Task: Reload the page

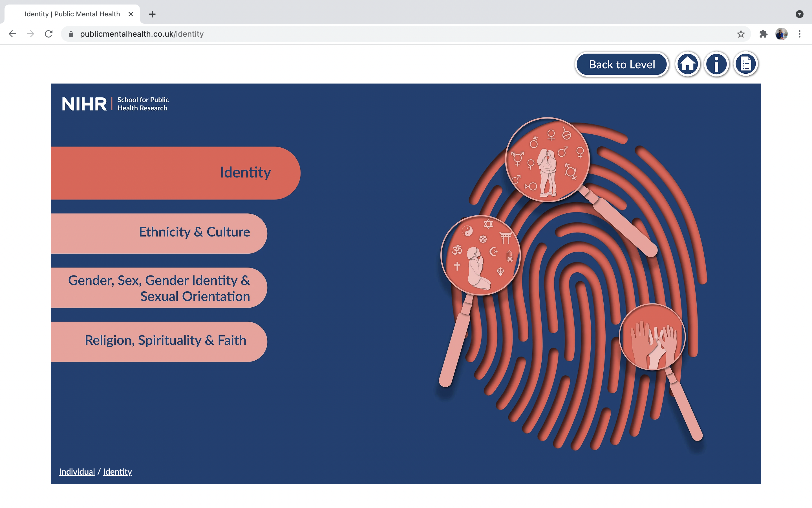Action: pyautogui.click(x=49, y=34)
